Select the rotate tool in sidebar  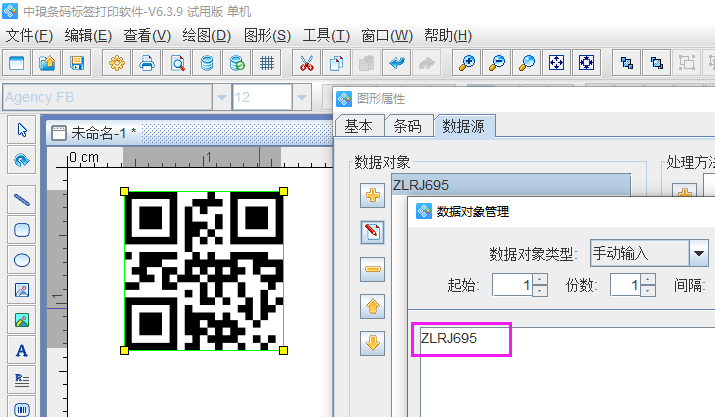click(x=21, y=160)
